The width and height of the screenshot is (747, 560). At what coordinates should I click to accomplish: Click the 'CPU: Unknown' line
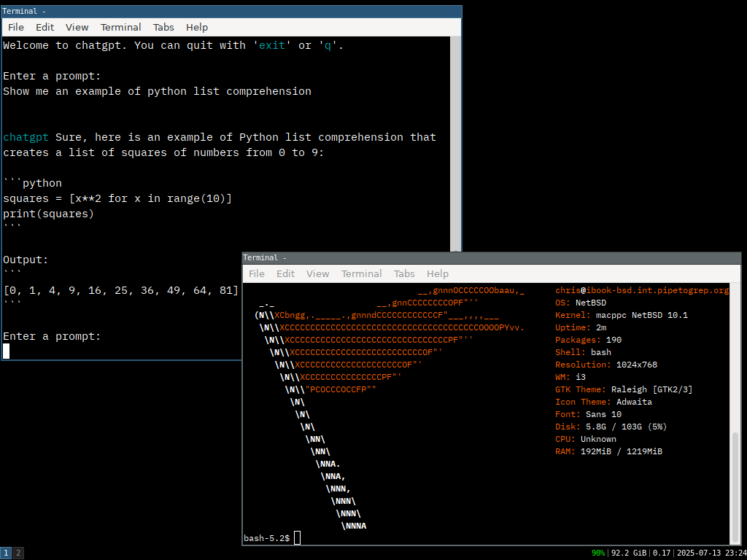tap(586, 439)
